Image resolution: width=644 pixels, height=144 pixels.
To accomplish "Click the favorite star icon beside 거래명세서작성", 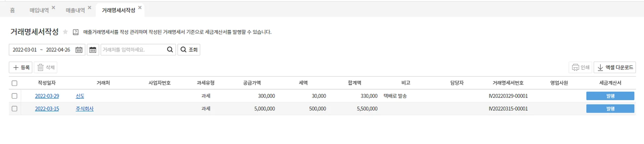I will (65, 32).
